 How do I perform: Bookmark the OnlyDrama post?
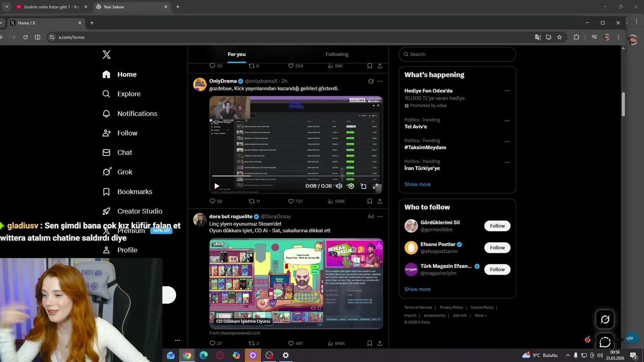370,201
